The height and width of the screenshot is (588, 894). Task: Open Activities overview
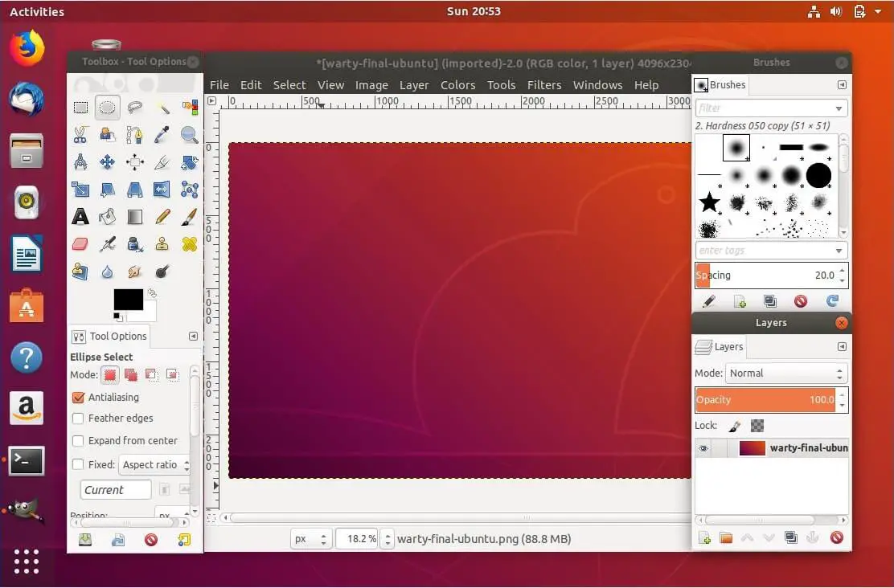click(x=37, y=11)
